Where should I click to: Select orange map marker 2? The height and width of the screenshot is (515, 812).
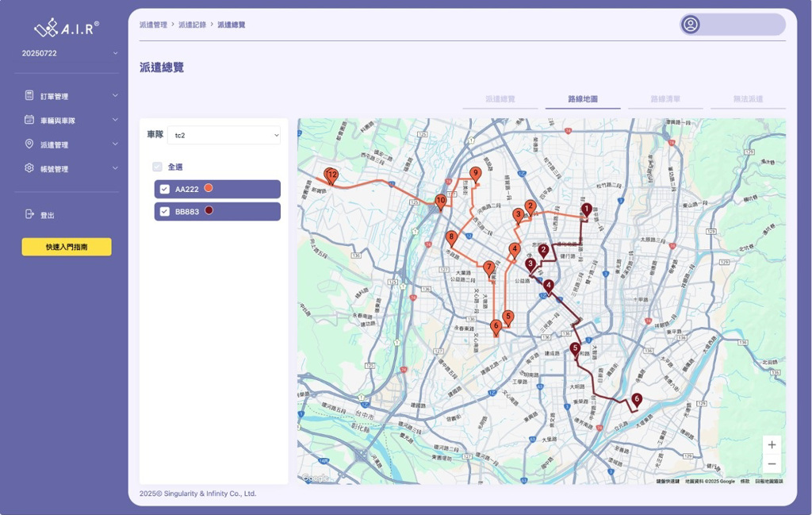[530, 207]
